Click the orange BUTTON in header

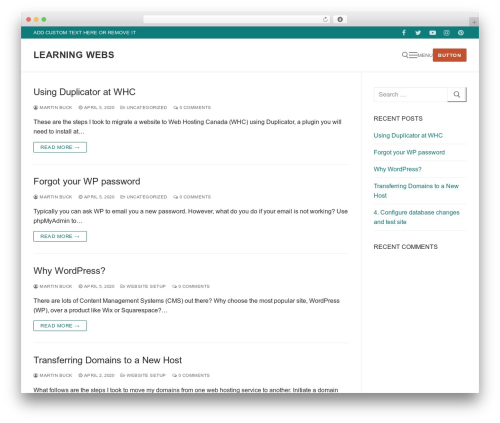(449, 55)
